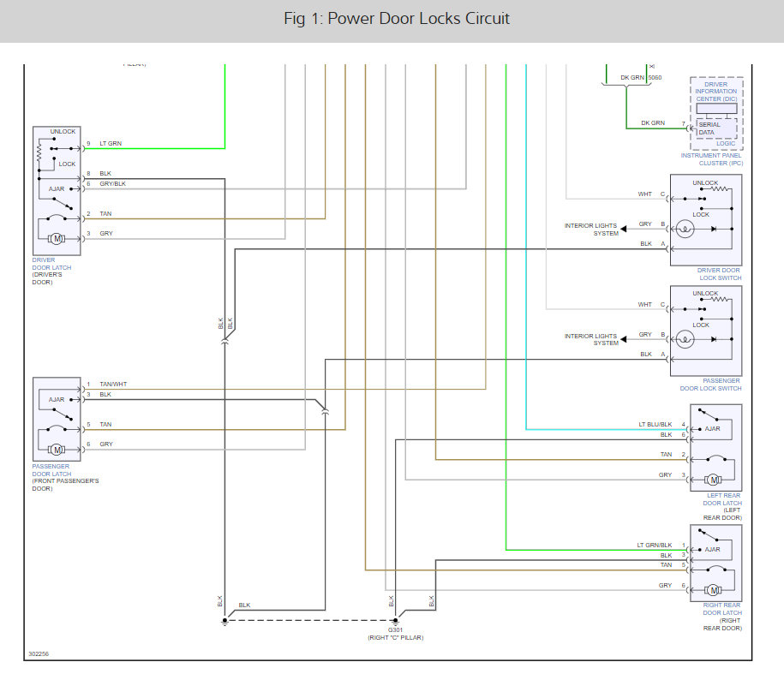Click the GRY label at Driver Door Latch pin 3
784x680 pixels.
coord(106,233)
